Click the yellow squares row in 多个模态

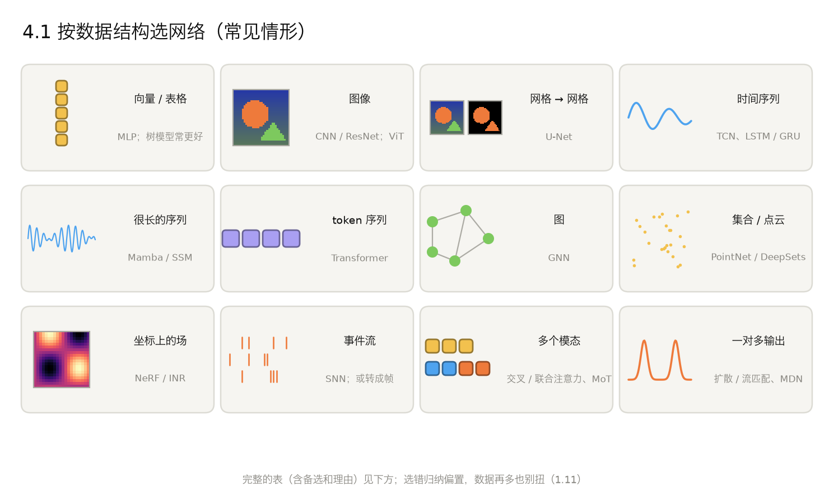coord(449,346)
